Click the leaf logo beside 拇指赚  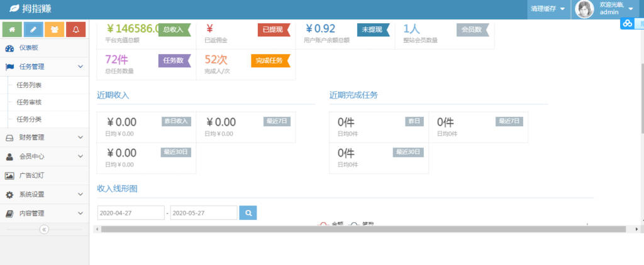[14, 8]
